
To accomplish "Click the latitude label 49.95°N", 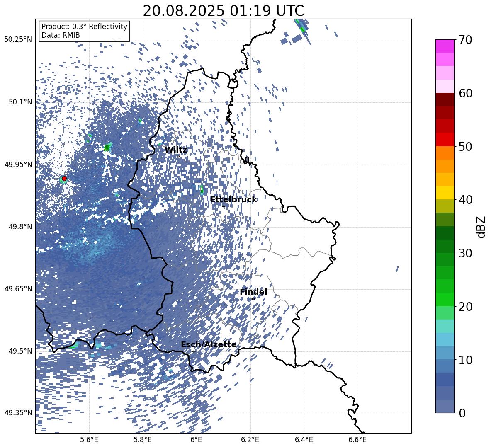I will (x=18, y=164).
